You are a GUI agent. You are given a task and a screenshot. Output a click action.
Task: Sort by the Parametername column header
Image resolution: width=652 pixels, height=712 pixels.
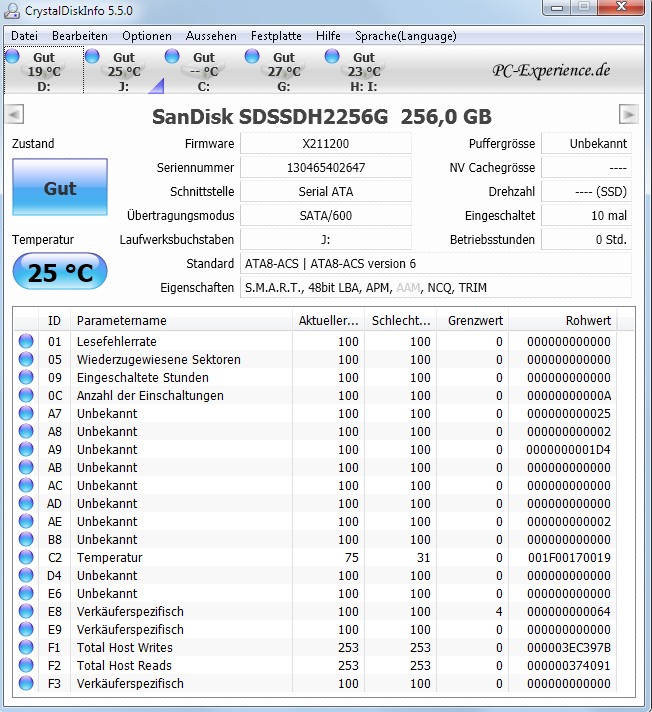[x=181, y=321]
